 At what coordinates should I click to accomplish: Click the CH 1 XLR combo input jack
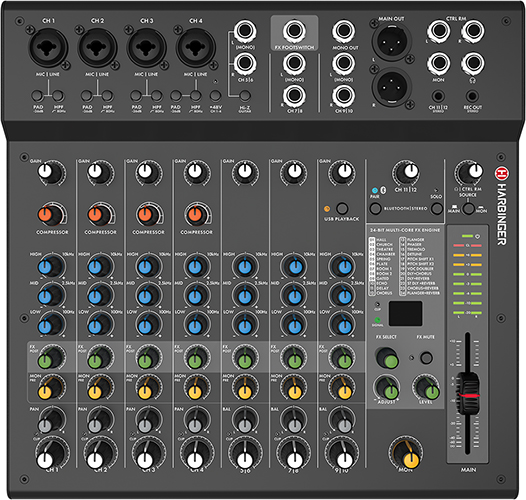pyautogui.click(x=48, y=47)
